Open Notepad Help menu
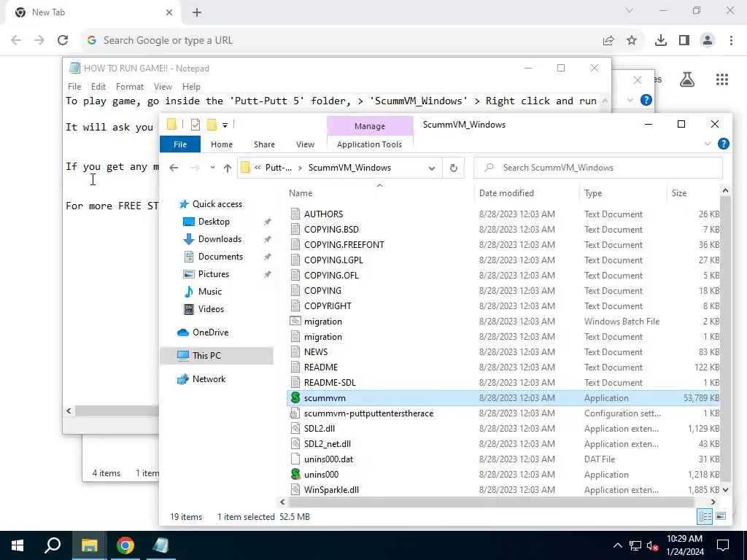This screenshot has width=747, height=560. point(191,86)
